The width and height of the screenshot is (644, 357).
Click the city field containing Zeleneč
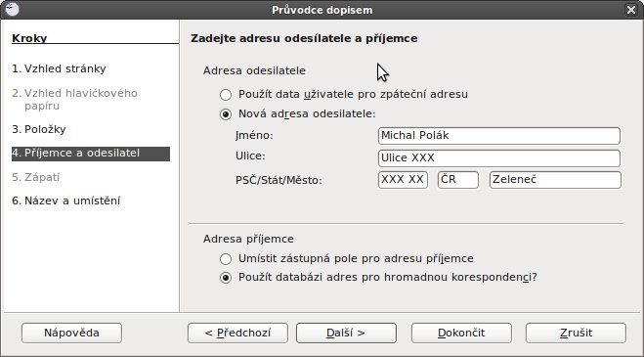coord(555,180)
